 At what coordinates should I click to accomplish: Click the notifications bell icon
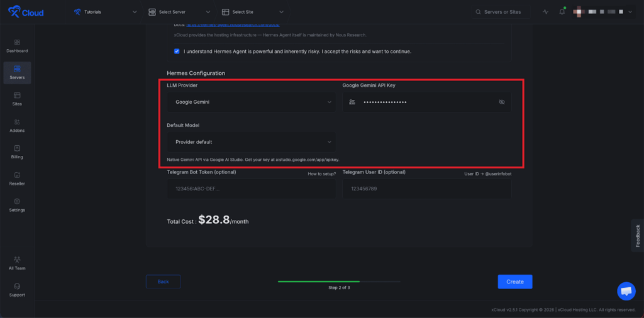tap(562, 12)
